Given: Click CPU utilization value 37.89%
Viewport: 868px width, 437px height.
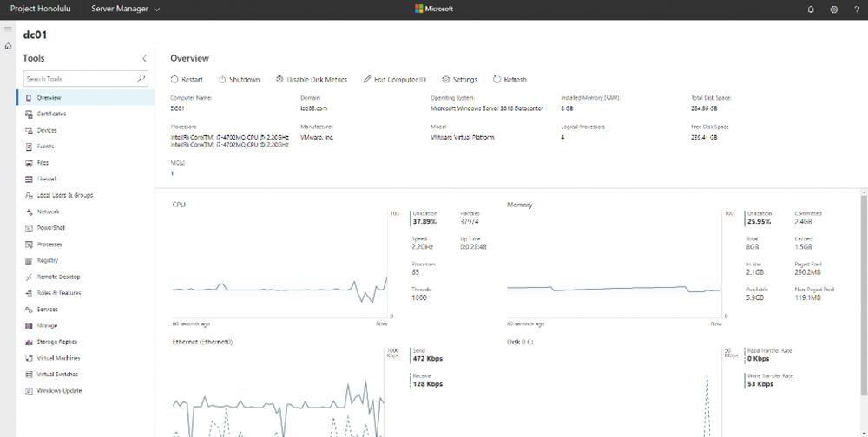Looking at the screenshot, I should [424, 222].
